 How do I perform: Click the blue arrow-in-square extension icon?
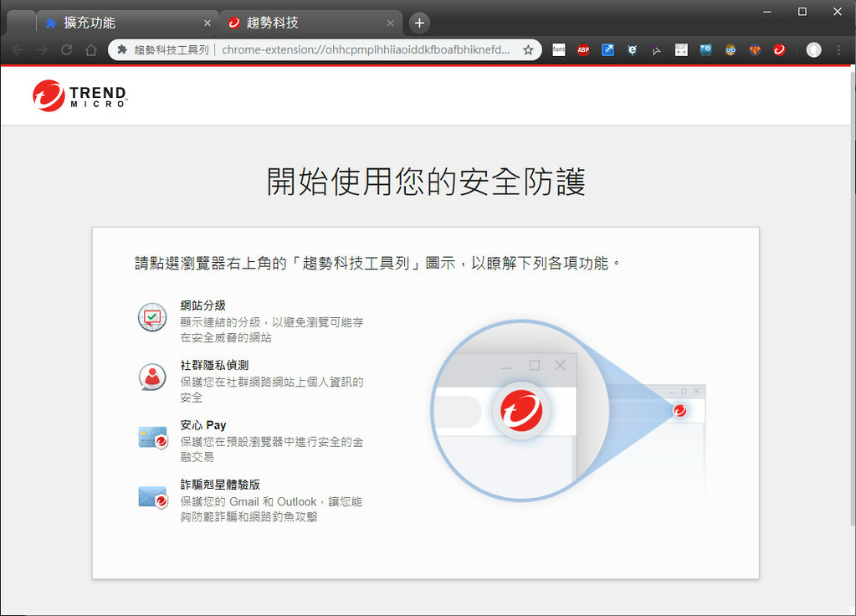(x=607, y=50)
